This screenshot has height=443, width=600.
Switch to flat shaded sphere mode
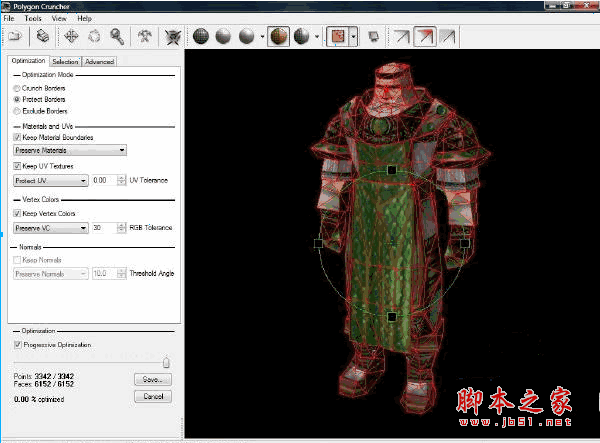(223, 36)
